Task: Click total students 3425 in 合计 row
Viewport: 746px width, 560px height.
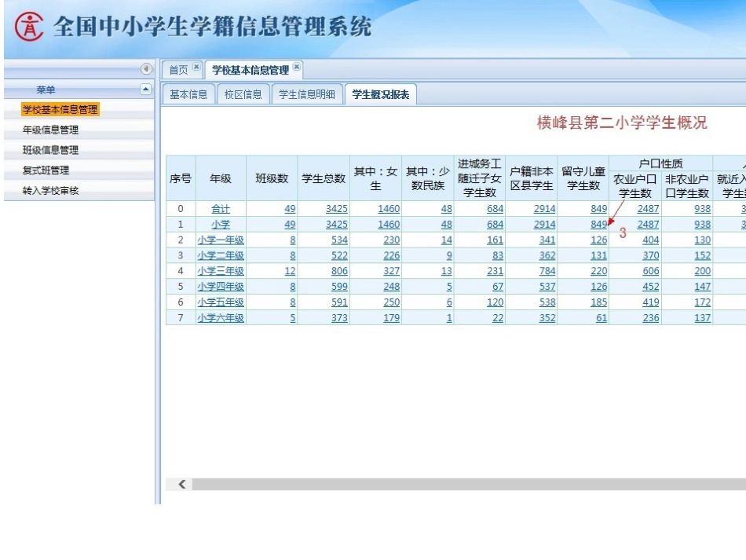Action: pyautogui.click(x=337, y=209)
